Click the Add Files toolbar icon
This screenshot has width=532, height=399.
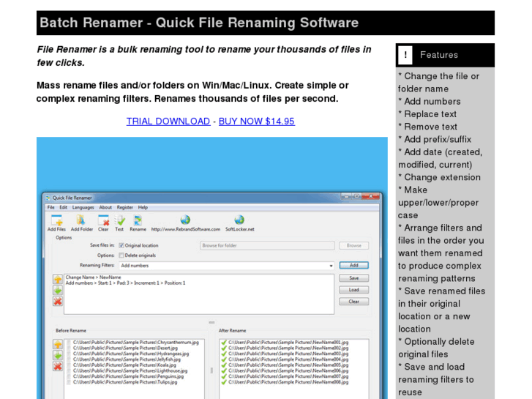56,220
